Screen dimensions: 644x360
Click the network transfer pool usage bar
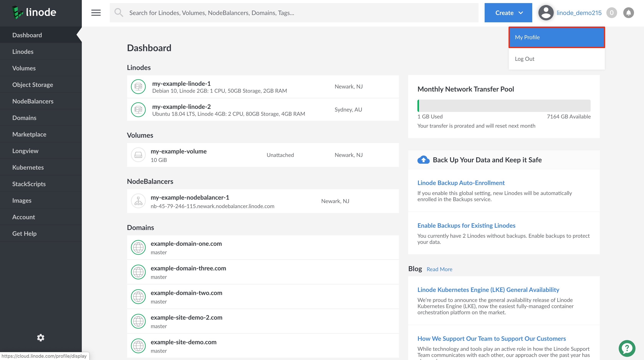504,106
